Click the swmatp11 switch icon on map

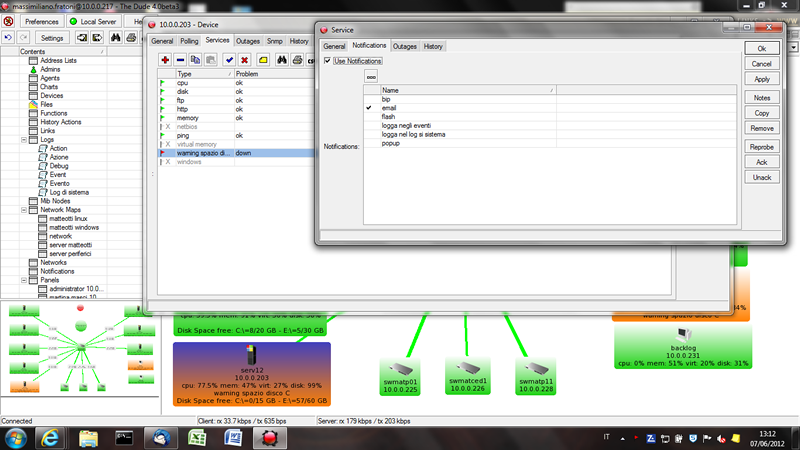535,368
